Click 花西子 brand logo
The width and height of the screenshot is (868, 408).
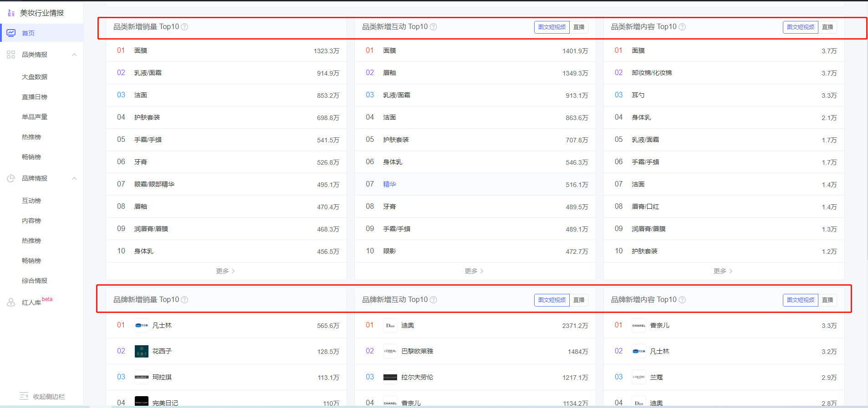(142, 351)
